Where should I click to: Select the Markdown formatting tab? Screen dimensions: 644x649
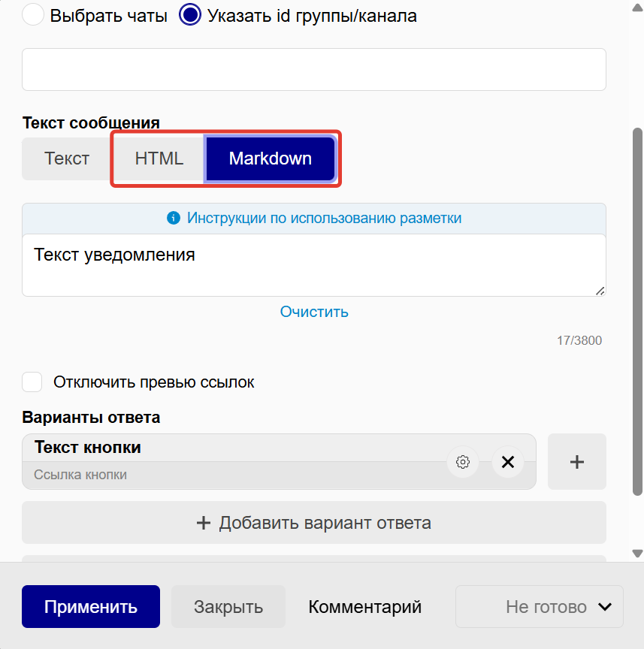(x=270, y=158)
